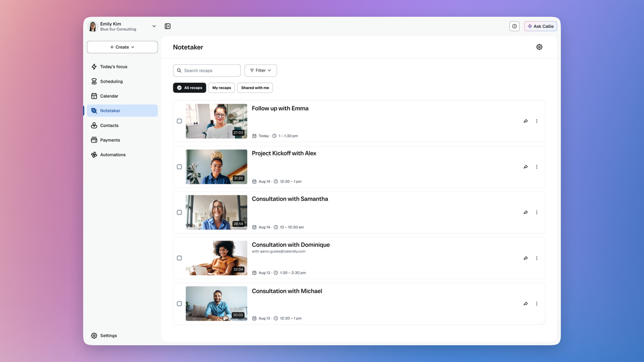Collapse the sidebar panel icon
644x362 pixels.
coord(167,26)
